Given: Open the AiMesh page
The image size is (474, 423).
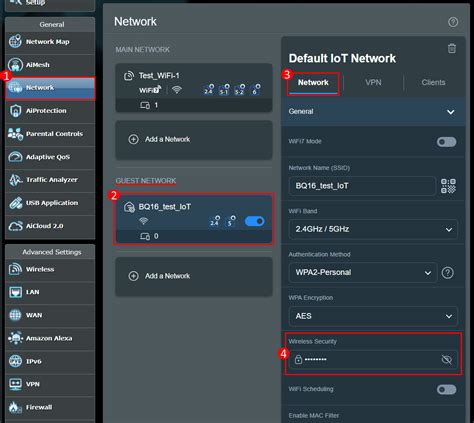Looking at the screenshot, I should (x=50, y=65).
